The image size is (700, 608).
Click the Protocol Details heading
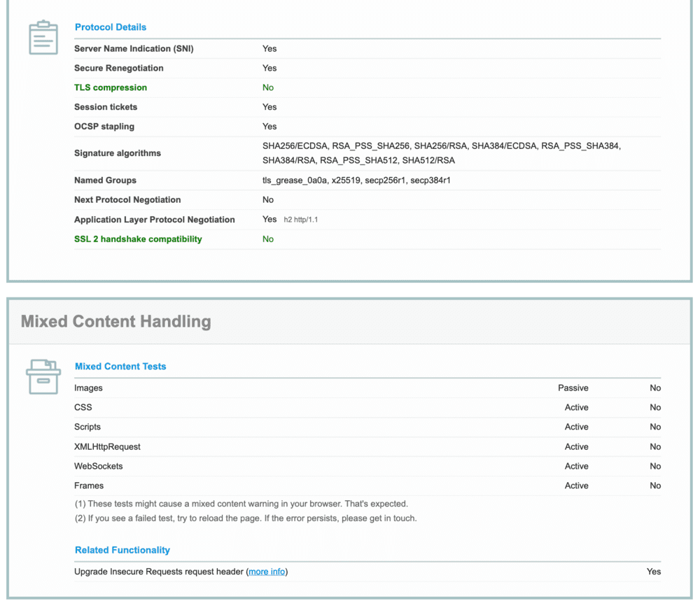tap(111, 27)
